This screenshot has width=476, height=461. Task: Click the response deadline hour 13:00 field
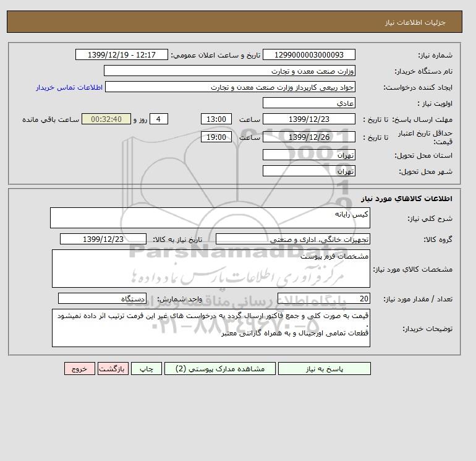click(216, 119)
